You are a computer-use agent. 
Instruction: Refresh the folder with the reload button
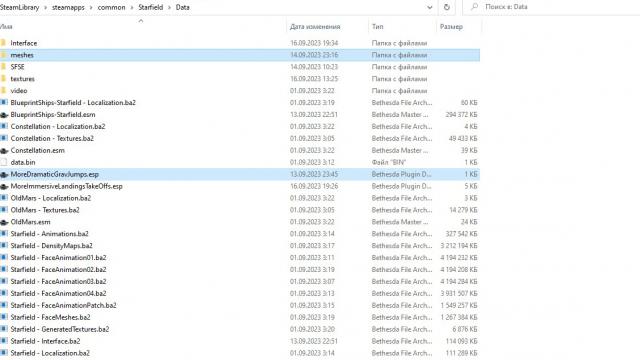pos(447,7)
